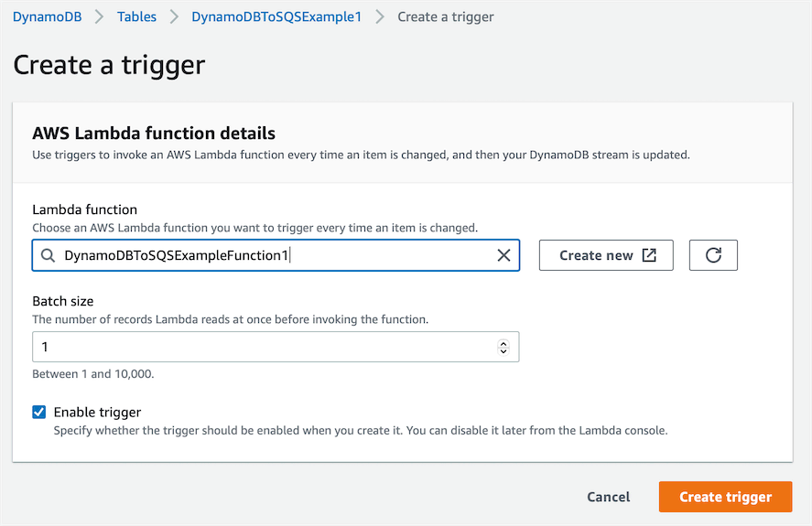Click the Create a trigger breadcrumb item
Viewport: 812px width, 526px height.
tap(446, 17)
